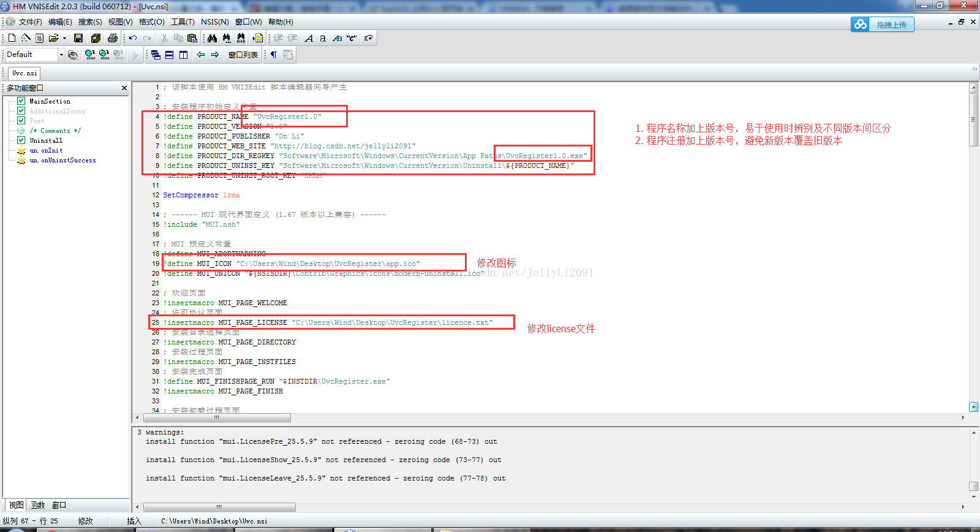Copy the selected text

[178, 38]
